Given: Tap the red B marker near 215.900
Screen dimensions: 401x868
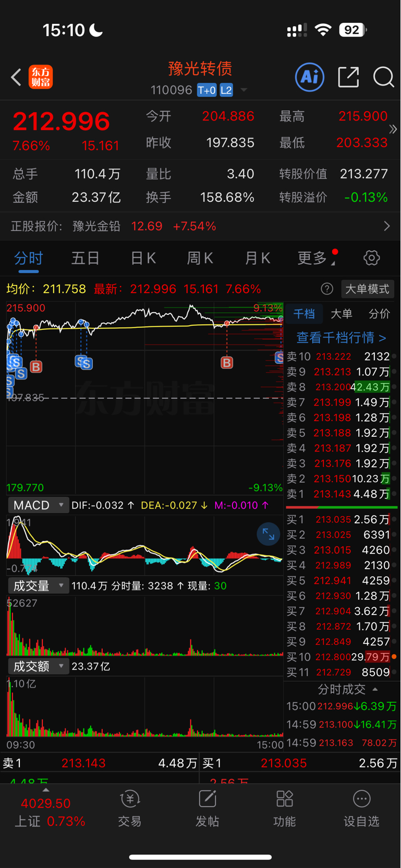Looking at the screenshot, I should pyautogui.click(x=36, y=366).
